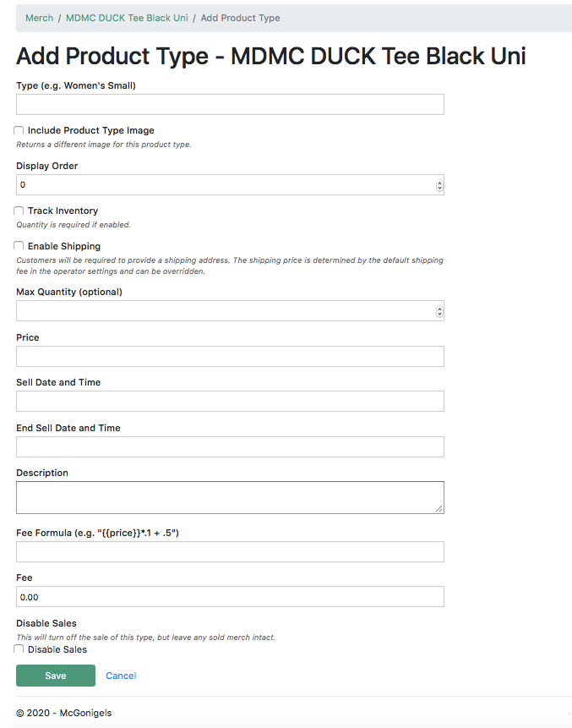Focus the Fee Formula input
This screenshot has height=728, width=572.
click(x=230, y=552)
